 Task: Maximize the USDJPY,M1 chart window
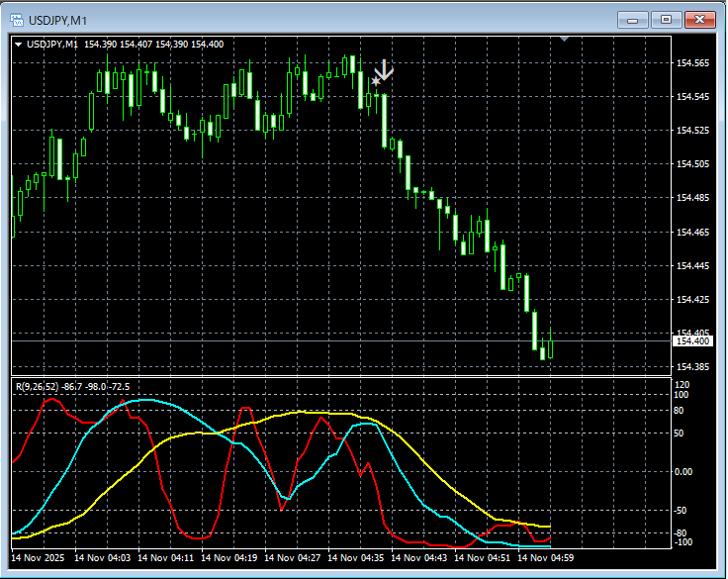(x=666, y=19)
